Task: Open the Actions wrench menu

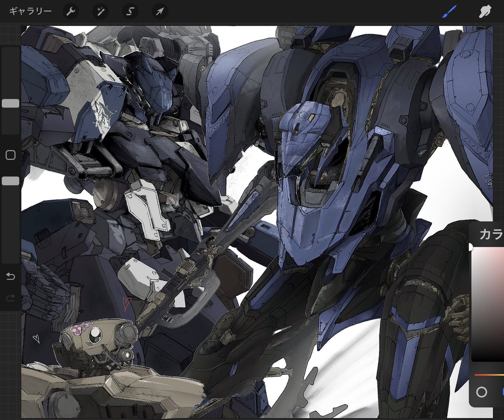Action: pyautogui.click(x=71, y=12)
